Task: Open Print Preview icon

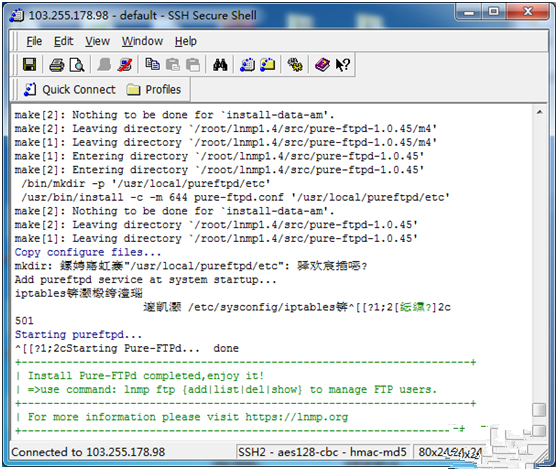Action: click(77, 65)
